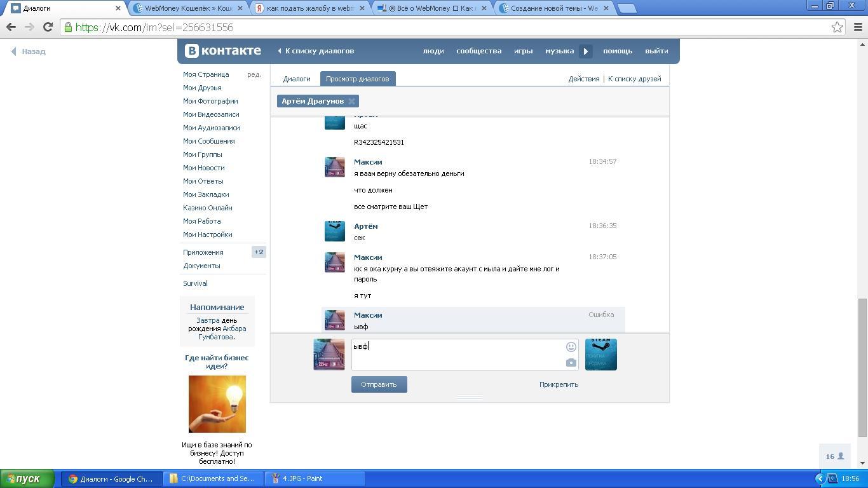Open a new browser tab
868x488 pixels.
[627, 8]
